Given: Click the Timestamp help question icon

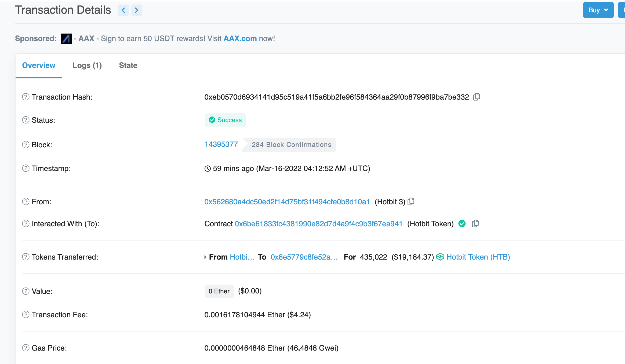Looking at the screenshot, I should click(26, 168).
